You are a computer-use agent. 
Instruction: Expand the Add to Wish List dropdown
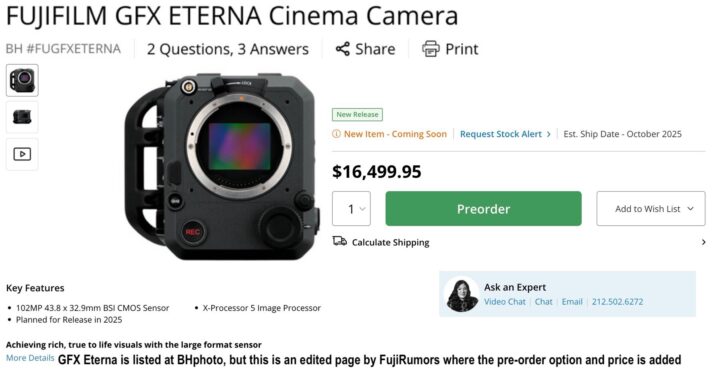pos(651,209)
